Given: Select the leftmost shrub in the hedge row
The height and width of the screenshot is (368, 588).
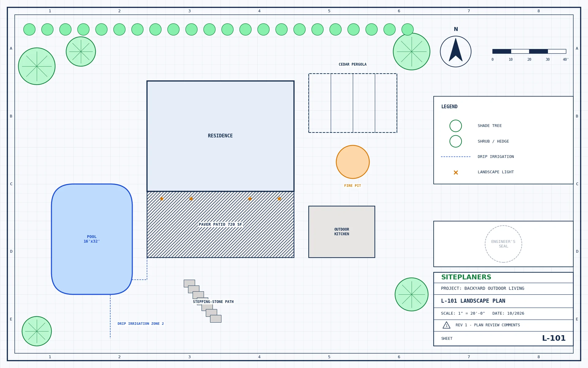Looking at the screenshot, I should point(29,29).
